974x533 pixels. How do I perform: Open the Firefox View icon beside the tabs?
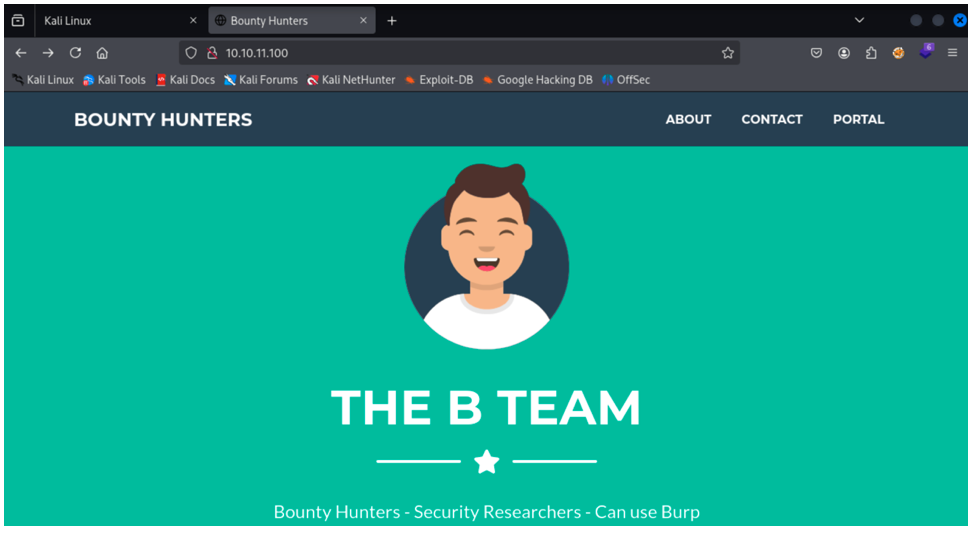(18, 20)
